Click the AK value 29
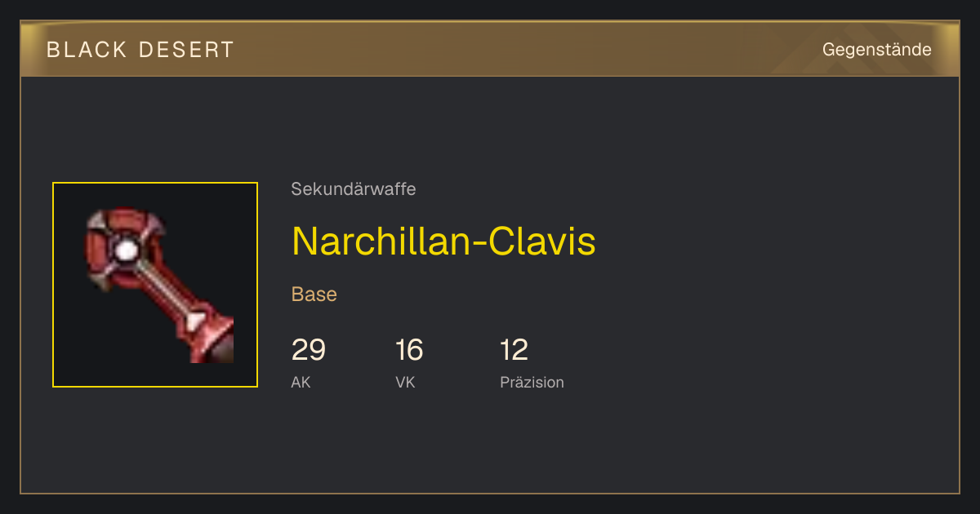This screenshot has width=980, height=514. pos(309,350)
